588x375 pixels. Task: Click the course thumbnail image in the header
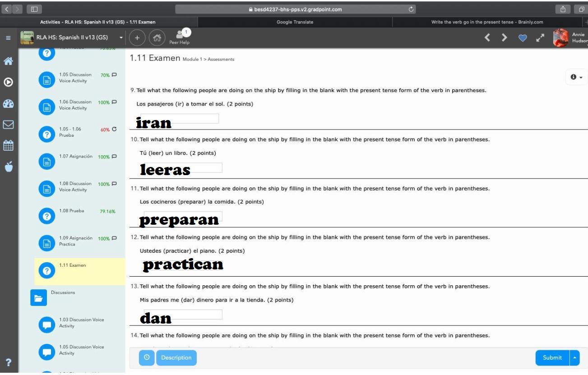coord(28,38)
